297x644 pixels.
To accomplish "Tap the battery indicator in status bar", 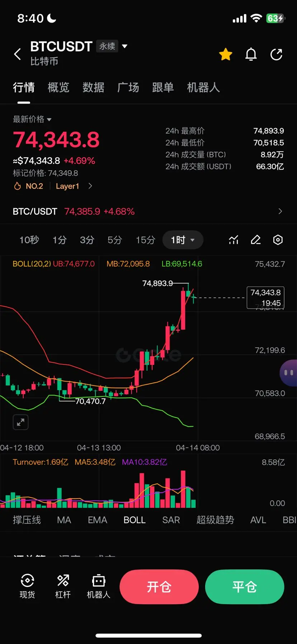I will pyautogui.click(x=275, y=18).
